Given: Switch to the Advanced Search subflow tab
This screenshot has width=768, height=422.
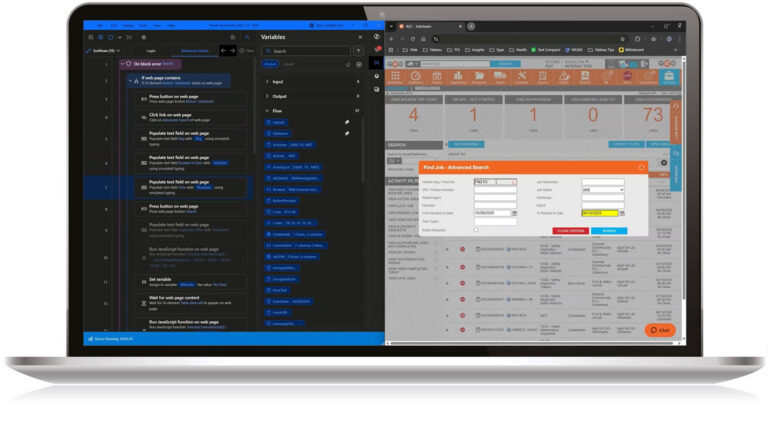Looking at the screenshot, I should coord(194,49).
